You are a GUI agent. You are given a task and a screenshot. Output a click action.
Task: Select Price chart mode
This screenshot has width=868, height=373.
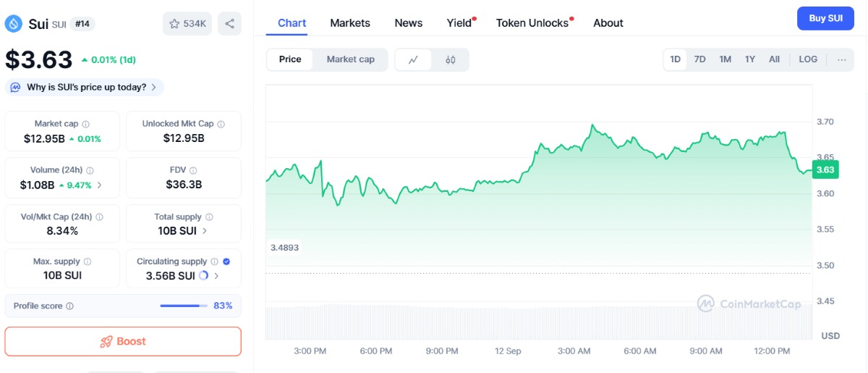tap(290, 59)
